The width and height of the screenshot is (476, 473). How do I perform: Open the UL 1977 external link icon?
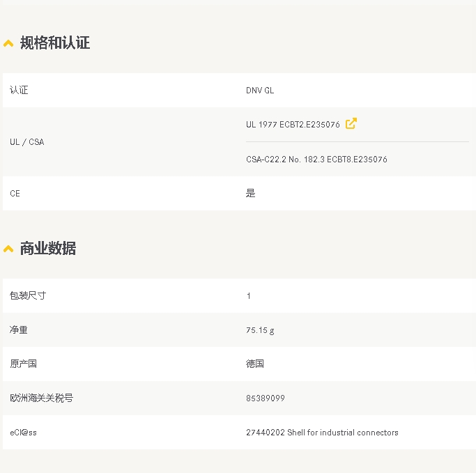351,123
